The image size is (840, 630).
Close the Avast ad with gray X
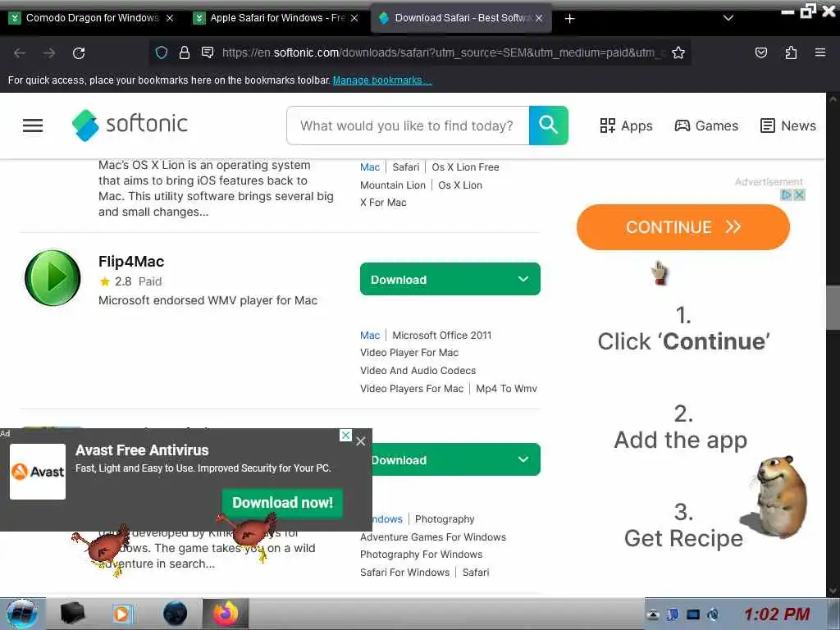(361, 441)
